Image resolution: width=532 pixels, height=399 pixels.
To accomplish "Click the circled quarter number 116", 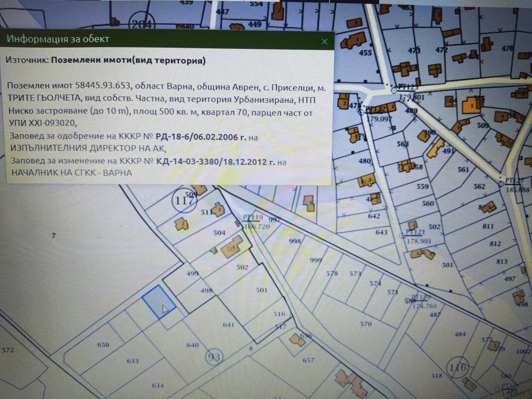I will click(x=458, y=368).
